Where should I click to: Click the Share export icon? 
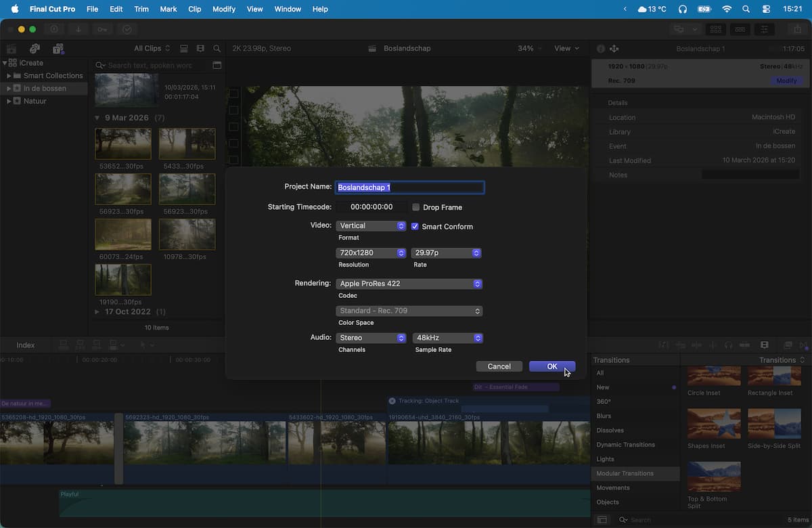point(797,29)
